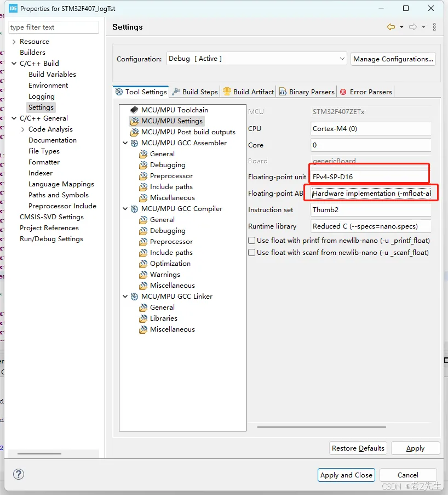
Task: Click the MCU/MPU GCC Linker icon
Action: (x=134, y=297)
